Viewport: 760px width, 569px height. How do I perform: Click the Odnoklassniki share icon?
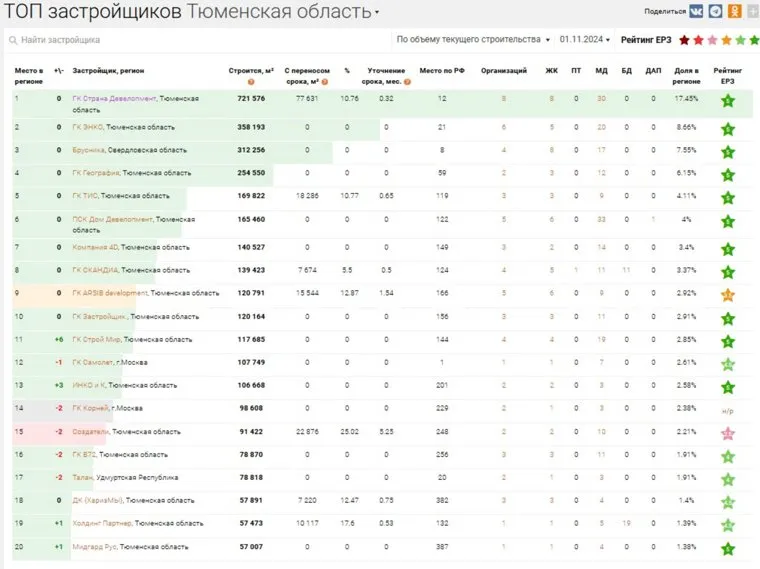coord(734,11)
